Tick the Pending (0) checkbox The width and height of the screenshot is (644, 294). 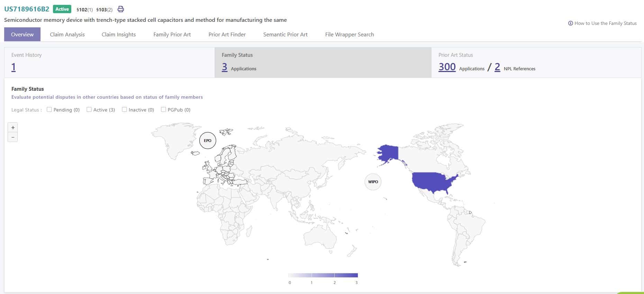pos(49,109)
